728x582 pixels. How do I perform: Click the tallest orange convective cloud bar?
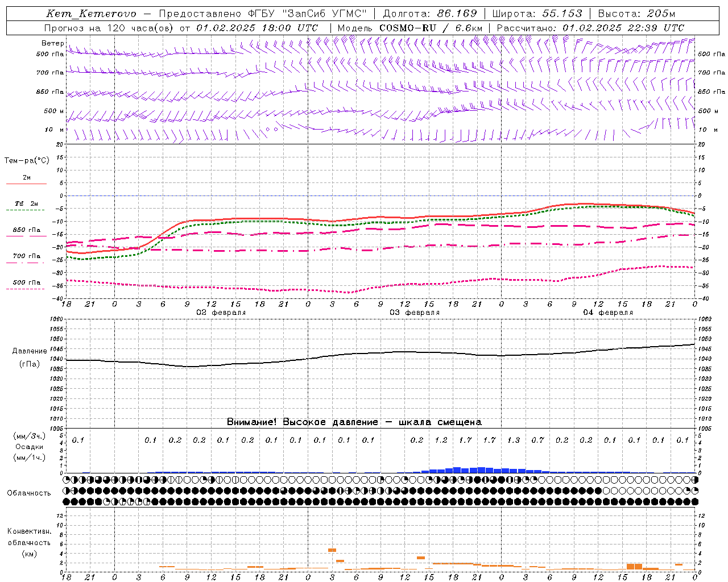tap(634, 567)
